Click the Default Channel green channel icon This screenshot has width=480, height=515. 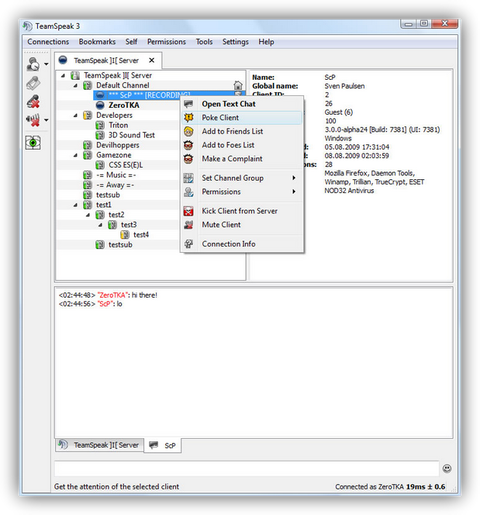[87, 85]
